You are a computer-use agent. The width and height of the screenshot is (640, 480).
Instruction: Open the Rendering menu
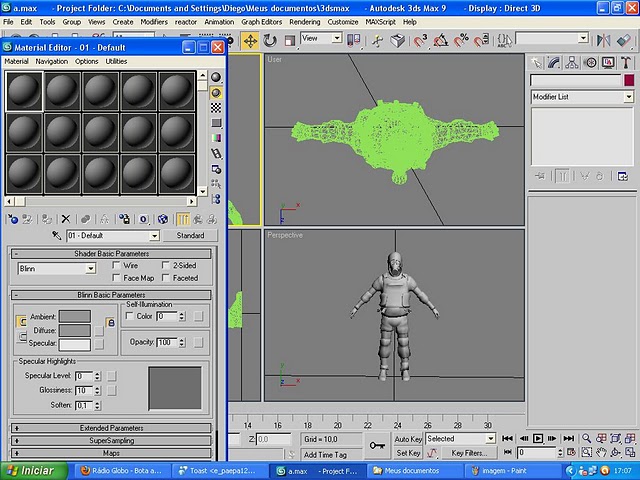pos(304,22)
